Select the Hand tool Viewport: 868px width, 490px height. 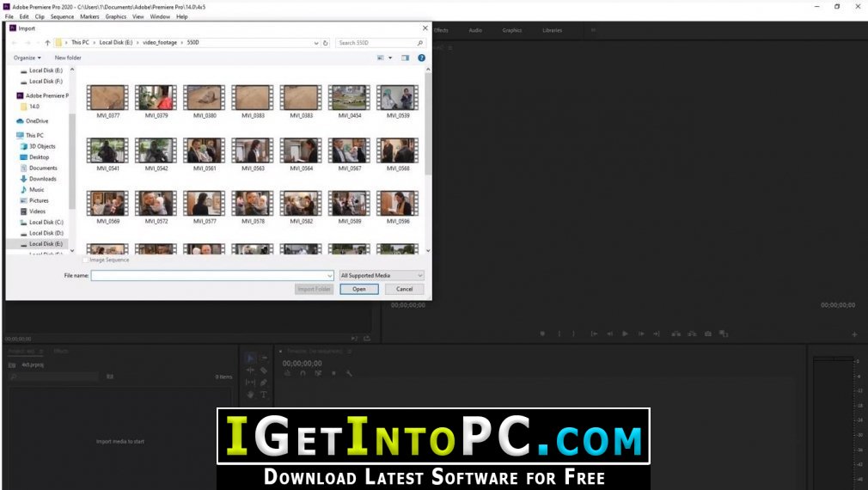click(x=250, y=395)
